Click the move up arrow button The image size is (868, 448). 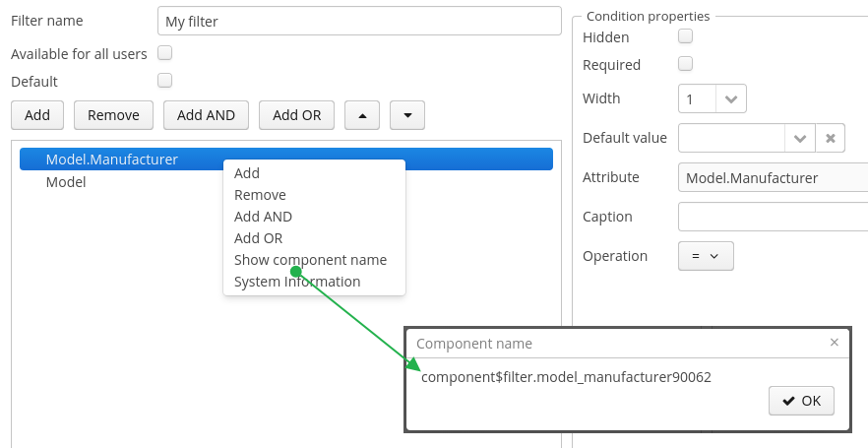362,115
